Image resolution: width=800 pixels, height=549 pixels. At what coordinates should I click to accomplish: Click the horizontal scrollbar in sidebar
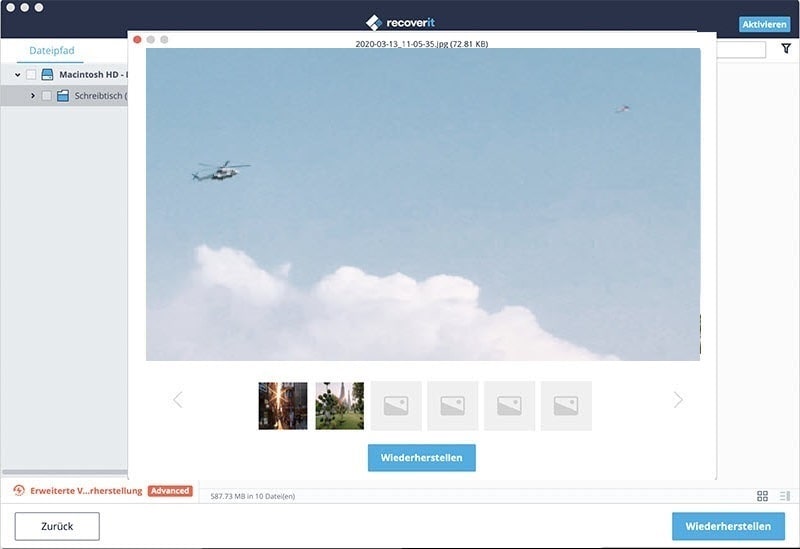click(x=65, y=472)
